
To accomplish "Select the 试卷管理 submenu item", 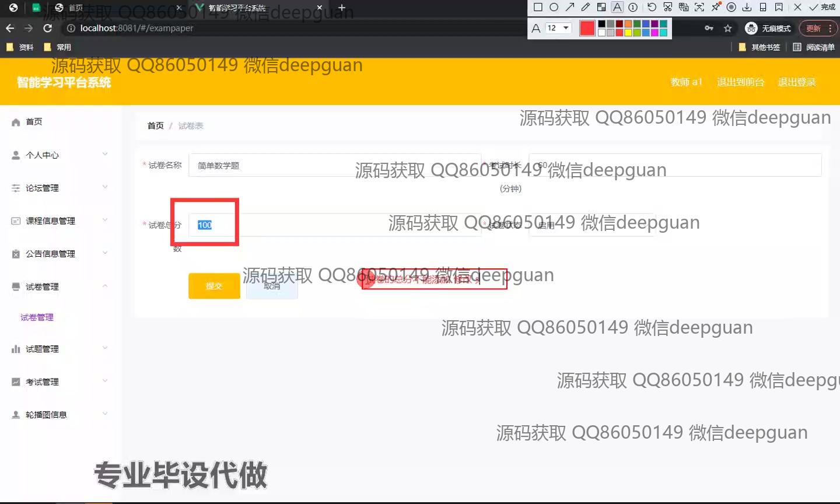I will coord(37,317).
